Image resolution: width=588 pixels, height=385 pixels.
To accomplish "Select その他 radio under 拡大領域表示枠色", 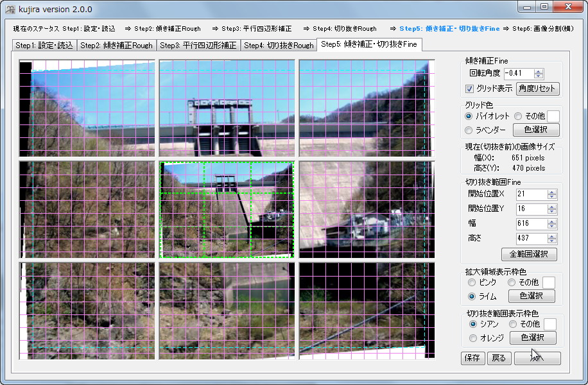I will (x=512, y=282).
